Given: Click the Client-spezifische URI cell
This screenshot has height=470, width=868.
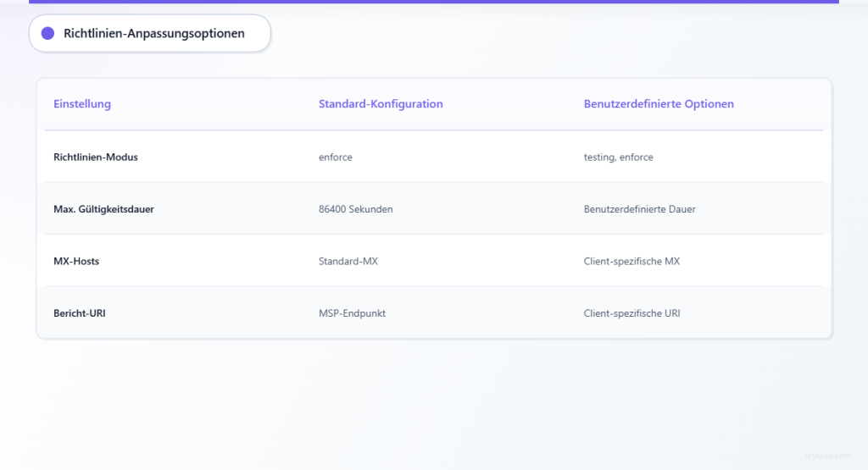Looking at the screenshot, I should 632,313.
